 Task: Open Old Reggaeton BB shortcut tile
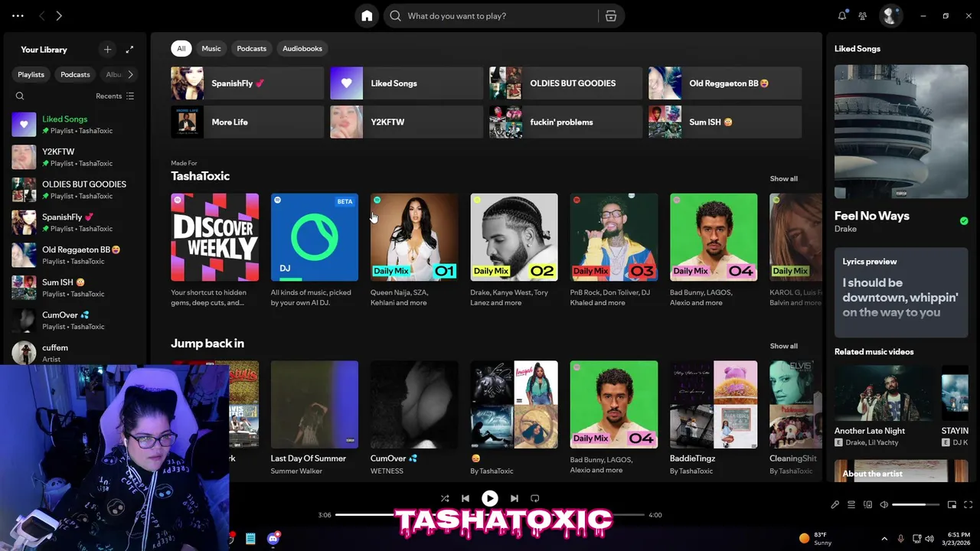tap(725, 83)
